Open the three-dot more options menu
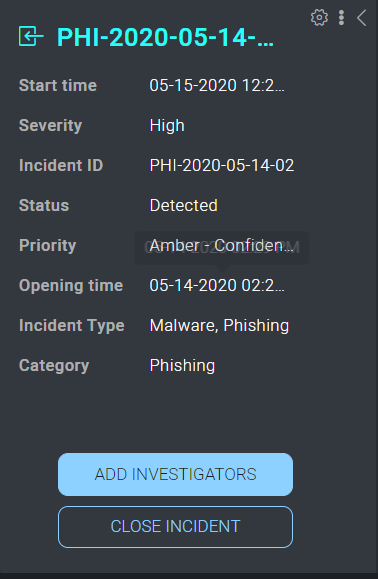378x579 pixels. click(341, 17)
